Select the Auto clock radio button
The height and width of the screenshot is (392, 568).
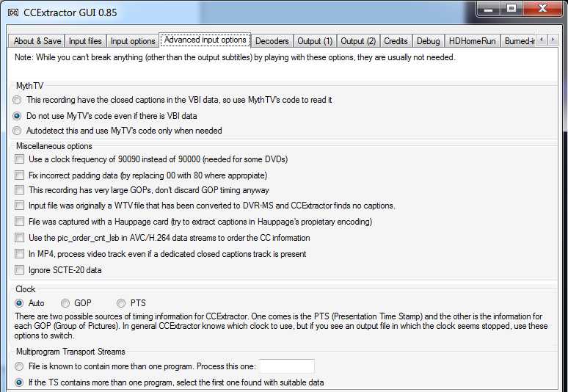tap(29, 303)
